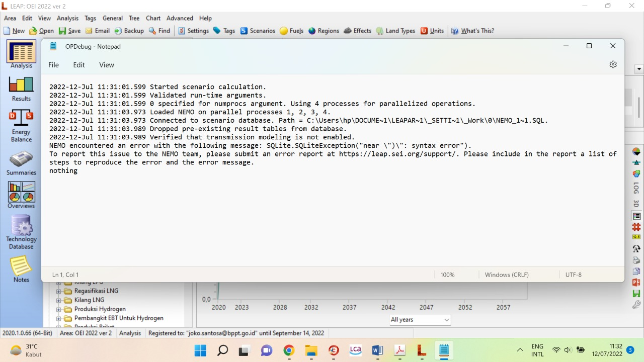The height and width of the screenshot is (362, 644).
Task: Select the Produksi Hydrogen tree branch
Action: point(100,309)
